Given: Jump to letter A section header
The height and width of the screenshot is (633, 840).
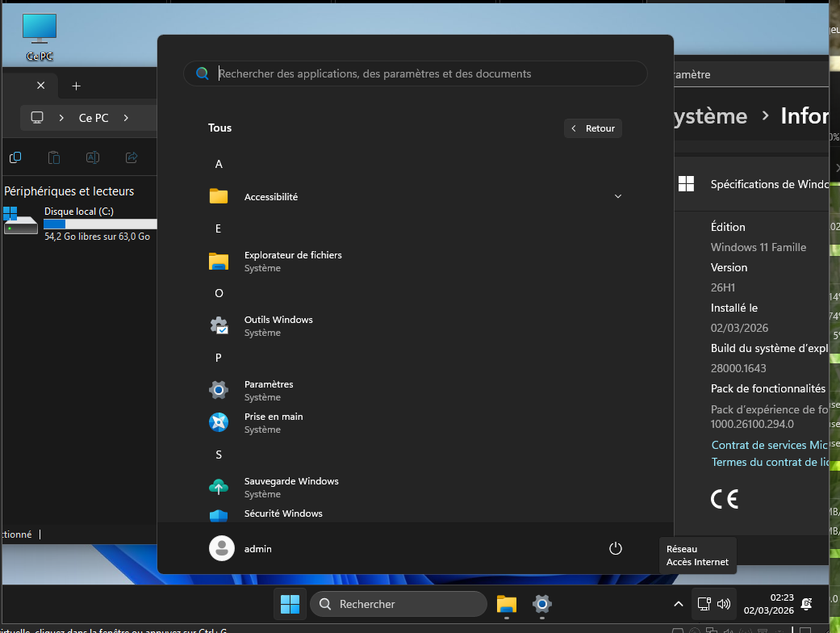Looking at the screenshot, I should click(219, 164).
